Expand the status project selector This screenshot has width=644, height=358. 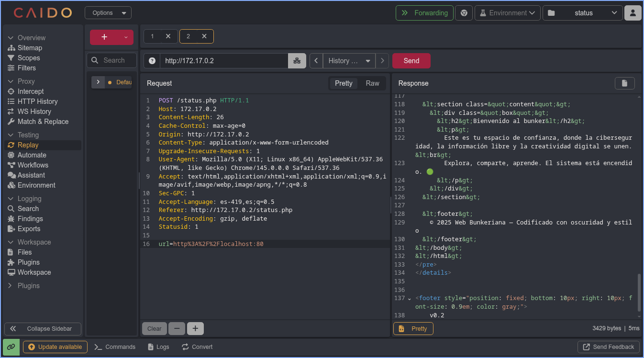tap(582, 13)
